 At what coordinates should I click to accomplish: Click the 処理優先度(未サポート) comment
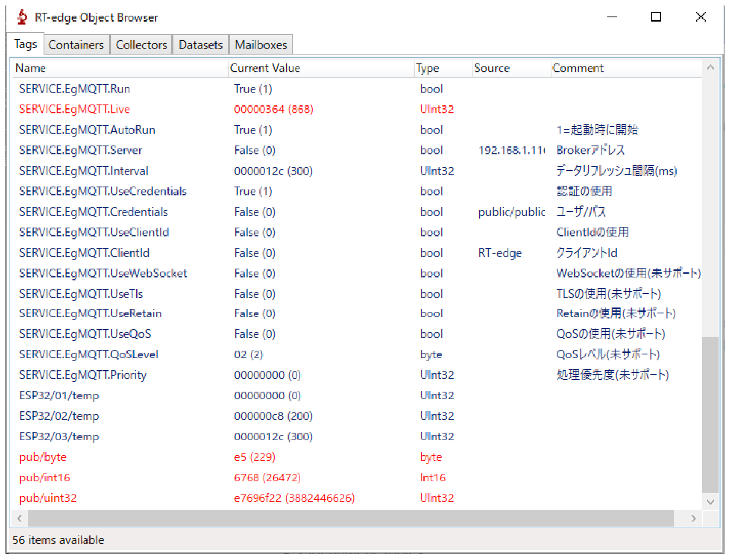[612, 375]
